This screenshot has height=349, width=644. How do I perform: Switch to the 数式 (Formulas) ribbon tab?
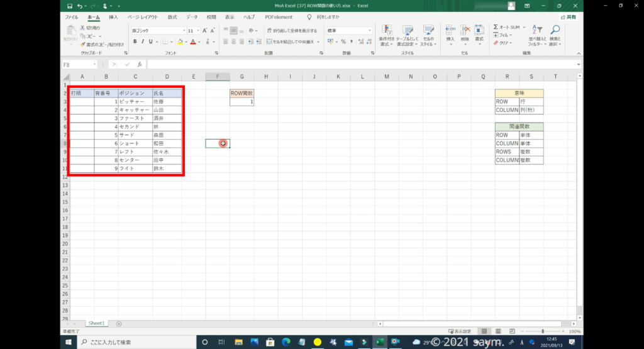pos(172,17)
